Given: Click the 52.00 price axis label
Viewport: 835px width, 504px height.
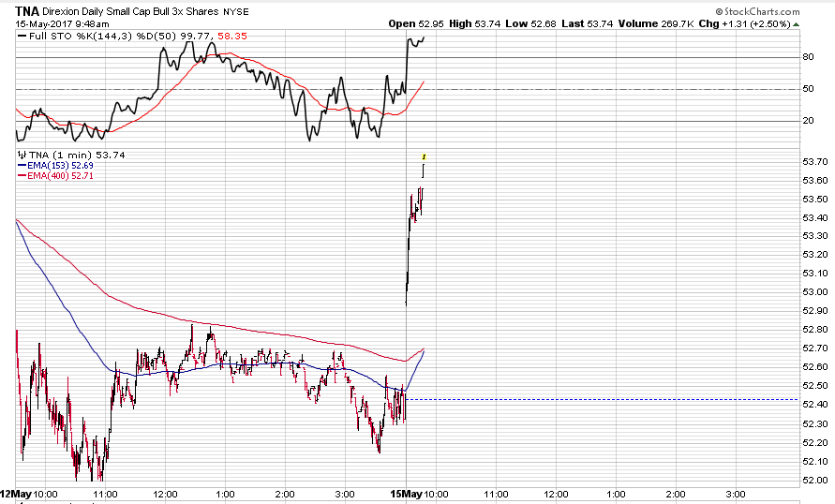Looking at the screenshot, I should point(814,480).
